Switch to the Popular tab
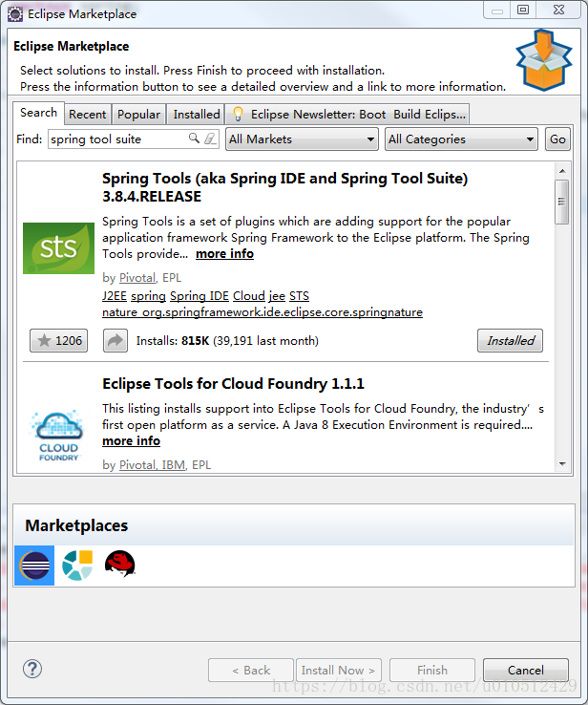Image resolution: width=588 pixels, height=705 pixels. coord(138,115)
